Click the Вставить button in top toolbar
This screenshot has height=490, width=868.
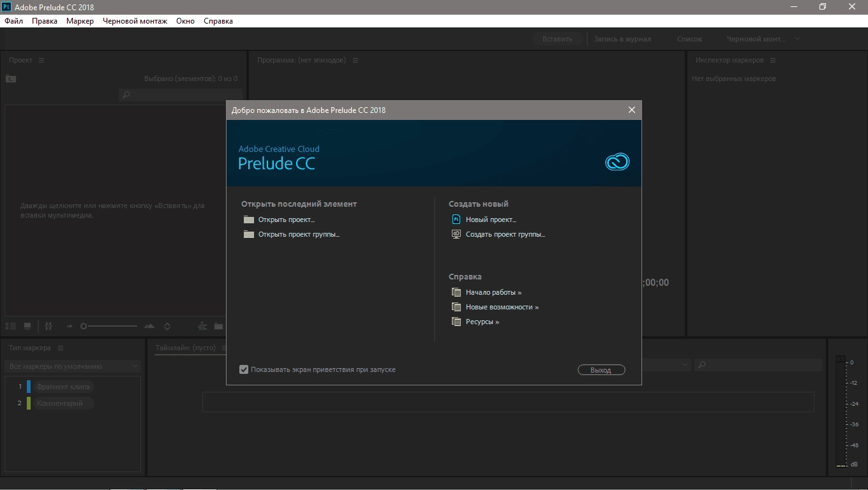(x=557, y=39)
